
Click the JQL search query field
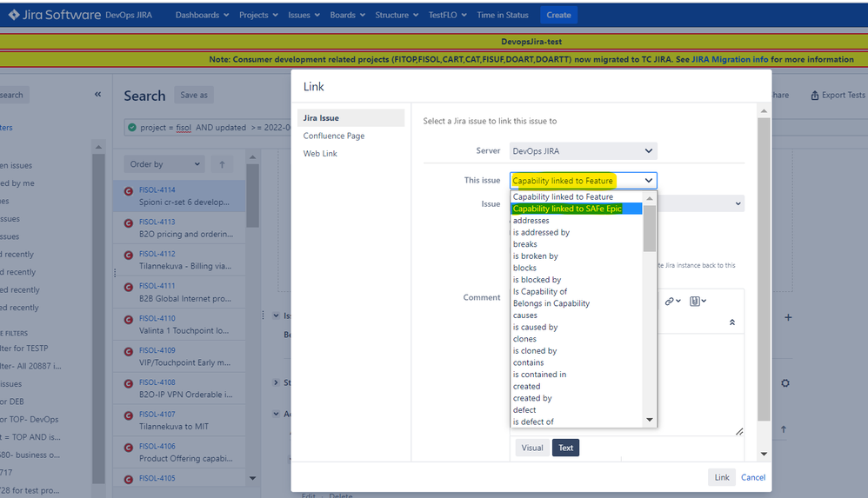coord(208,127)
